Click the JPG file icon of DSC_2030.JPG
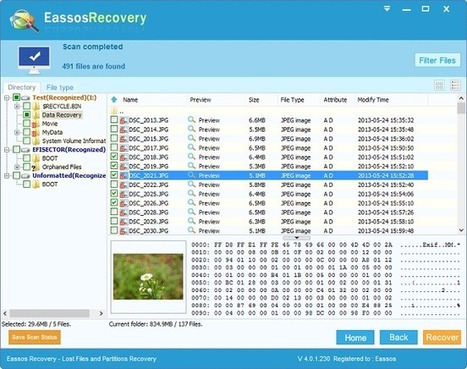This screenshot has width=467, height=369. [x=124, y=231]
